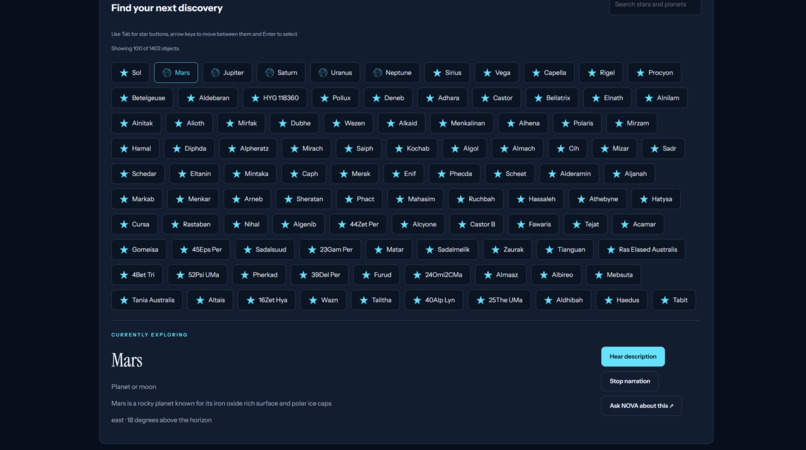Select the 24Omi2CMa star button
The image size is (806, 450).
point(437,275)
